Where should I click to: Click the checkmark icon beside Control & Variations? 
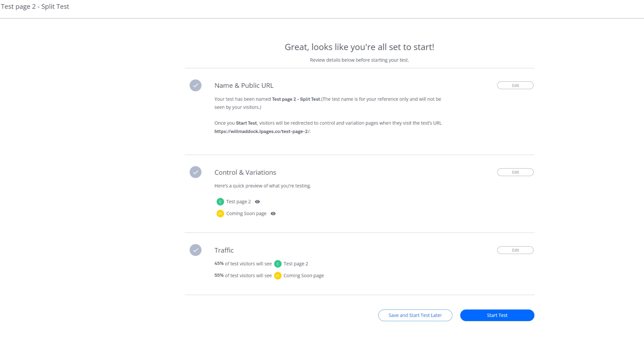click(x=196, y=172)
